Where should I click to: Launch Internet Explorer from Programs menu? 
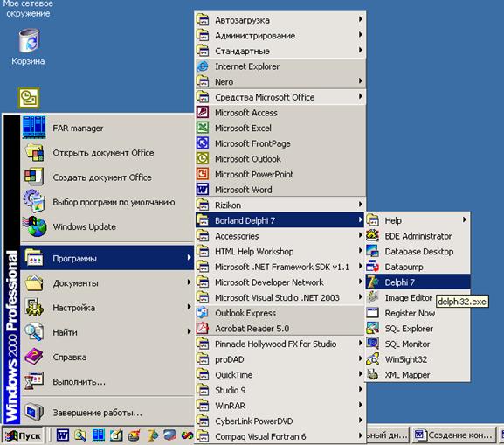[280, 66]
